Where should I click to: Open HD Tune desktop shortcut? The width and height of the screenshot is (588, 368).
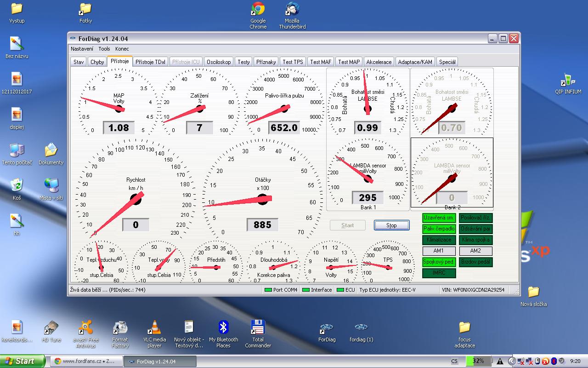51,328
